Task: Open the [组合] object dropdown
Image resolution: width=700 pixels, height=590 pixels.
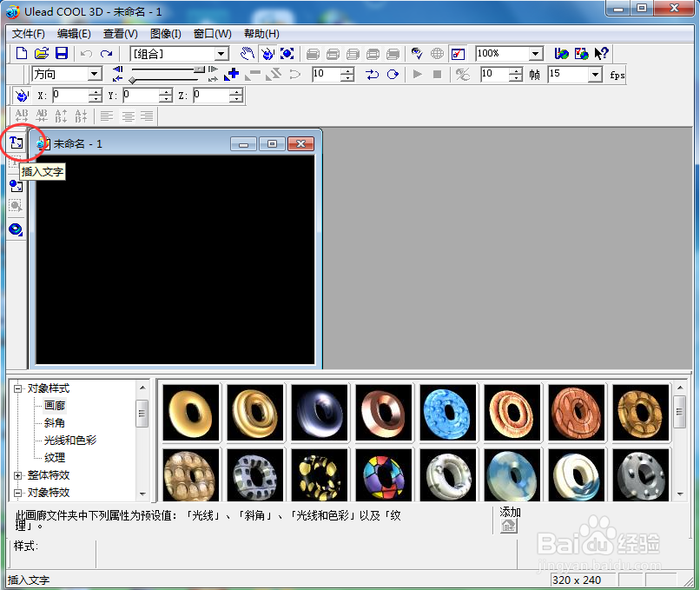Action: pyautogui.click(x=221, y=54)
